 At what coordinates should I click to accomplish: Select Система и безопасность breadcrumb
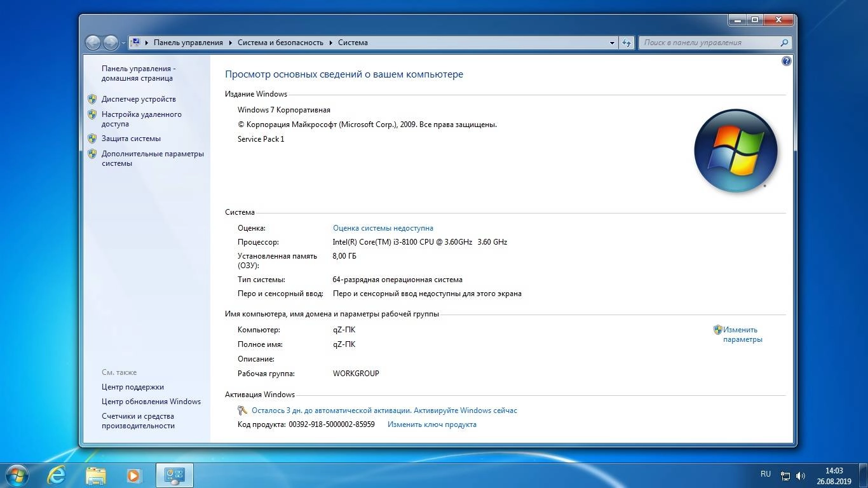[x=280, y=43]
